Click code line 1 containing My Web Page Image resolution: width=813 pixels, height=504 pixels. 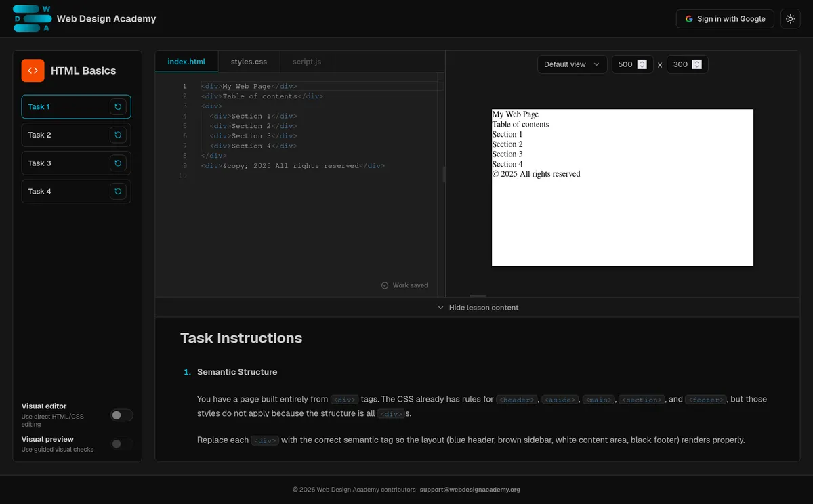click(249, 86)
